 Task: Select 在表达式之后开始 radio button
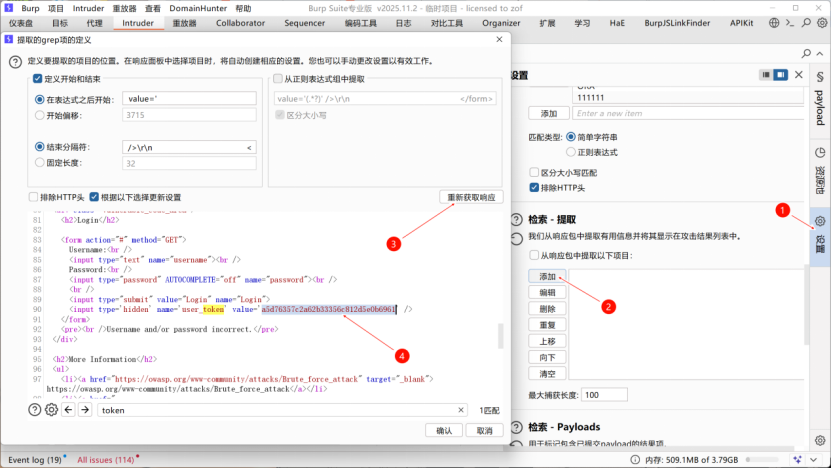[x=40, y=99]
